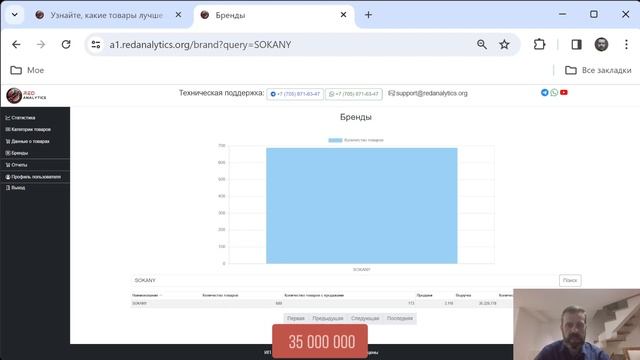Open 'Данные о товарах' in the sidebar
This screenshot has width=640, height=360.
[27, 141]
